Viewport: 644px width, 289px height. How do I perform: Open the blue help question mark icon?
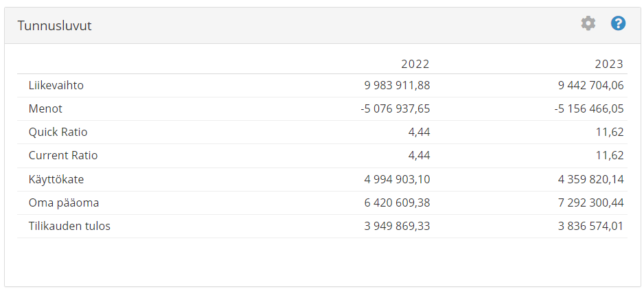tap(618, 23)
